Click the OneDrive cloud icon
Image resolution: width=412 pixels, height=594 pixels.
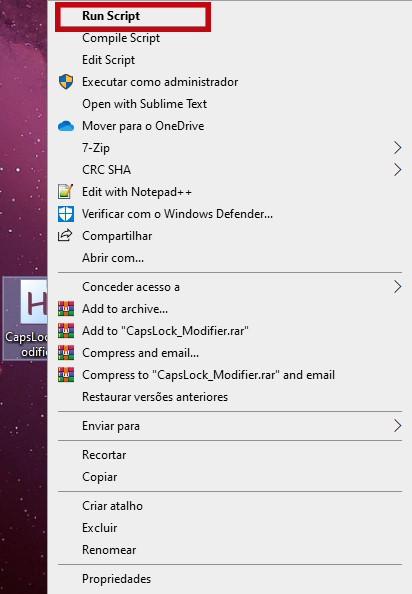tap(66, 126)
